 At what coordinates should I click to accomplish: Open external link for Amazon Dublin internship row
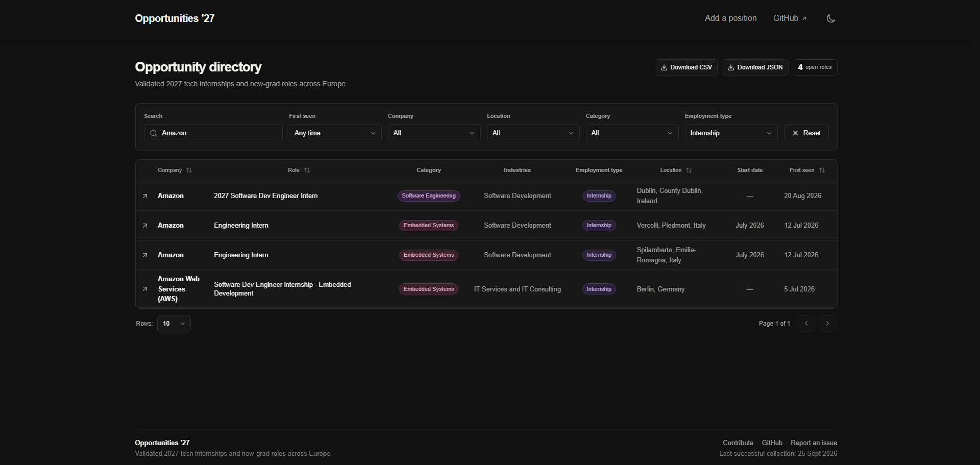pyautogui.click(x=145, y=196)
